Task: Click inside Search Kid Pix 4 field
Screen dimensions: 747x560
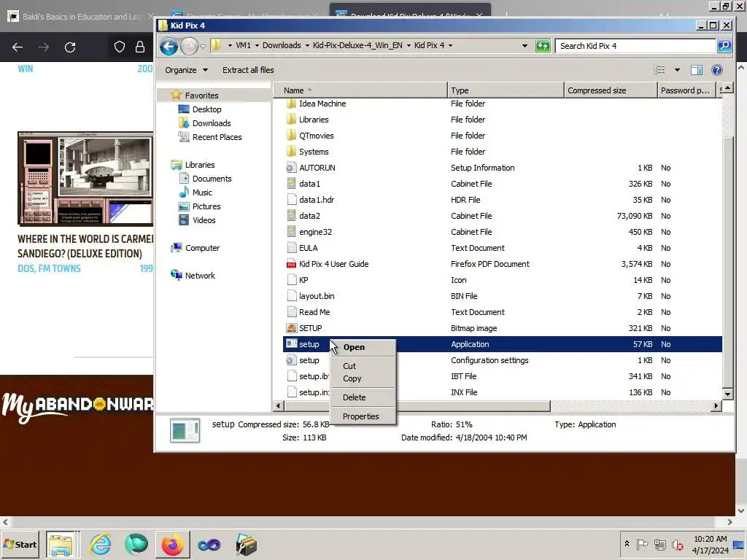Action: pos(636,46)
